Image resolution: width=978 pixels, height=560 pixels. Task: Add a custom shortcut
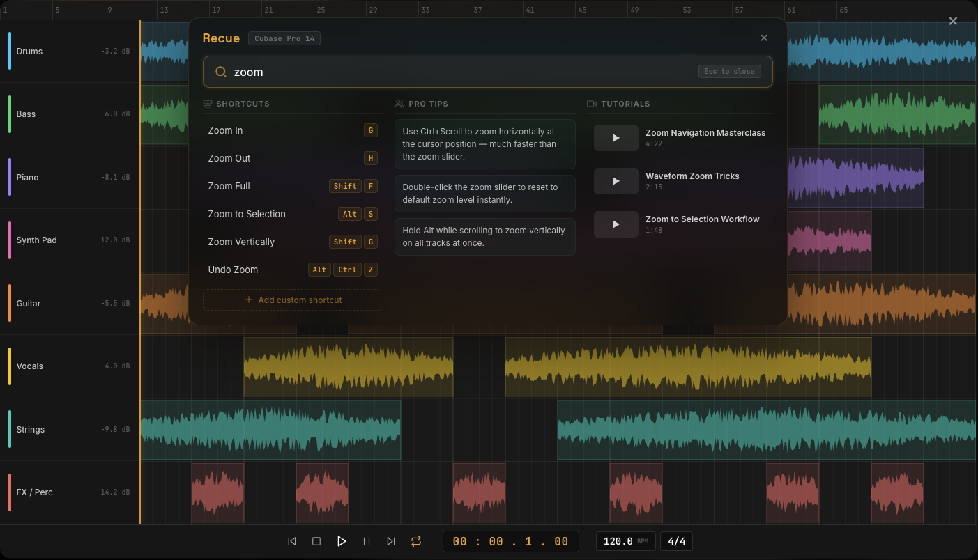pos(293,300)
